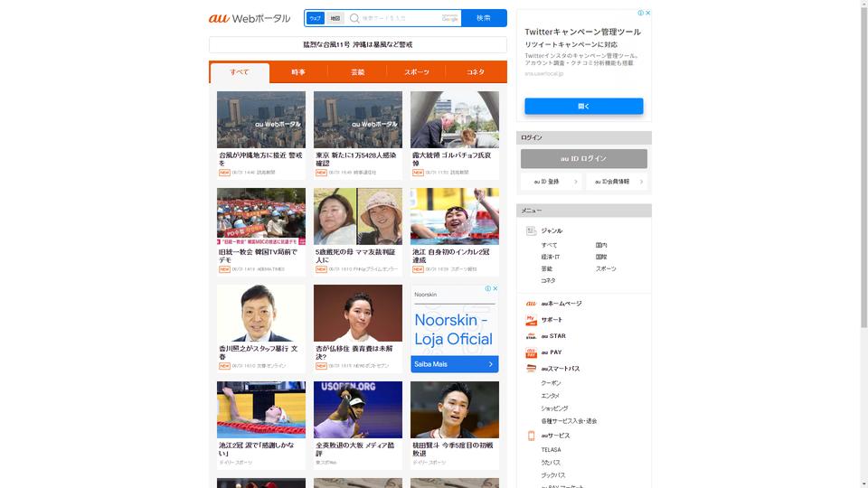Click the Noorskin - Loja Oficial ad text
The height and width of the screenshot is (488, 868).
coord(453,330)
